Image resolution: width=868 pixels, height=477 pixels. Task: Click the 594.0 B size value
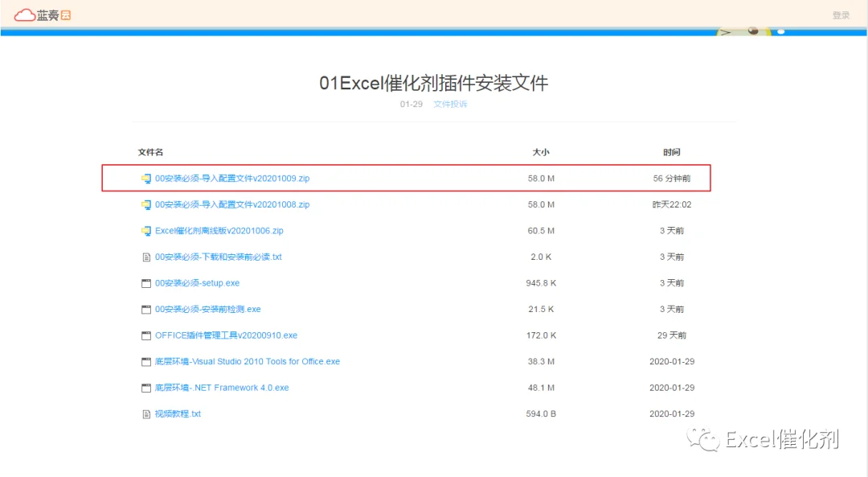[541, 413]
